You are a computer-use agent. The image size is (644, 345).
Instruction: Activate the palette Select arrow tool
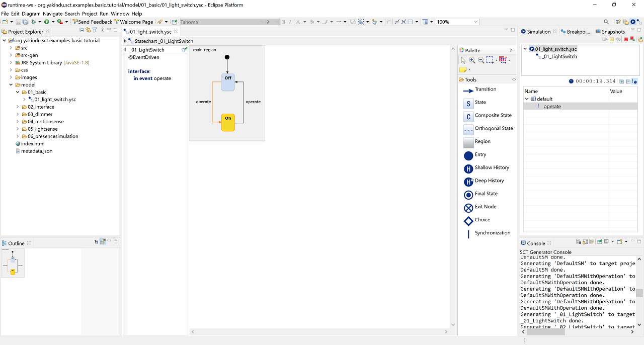[463, 60]
